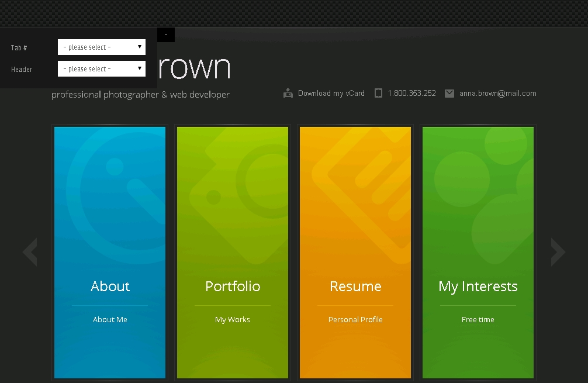The width and height of the screenshot is (588, 383).
Task: Go to previous slide with left arrow
Action: (x=30, y=252)
